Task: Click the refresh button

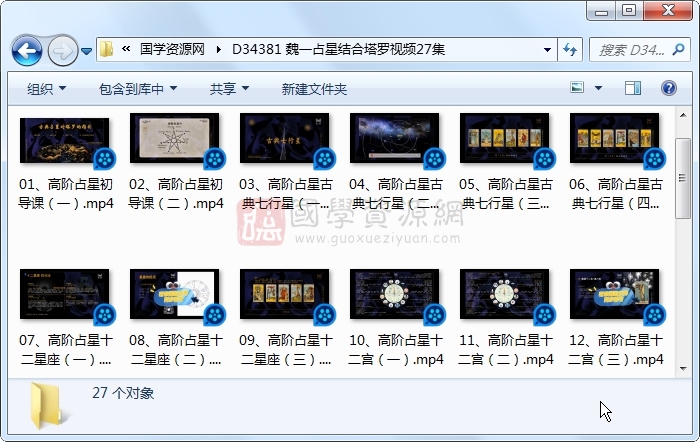Action: coord(570,49)
